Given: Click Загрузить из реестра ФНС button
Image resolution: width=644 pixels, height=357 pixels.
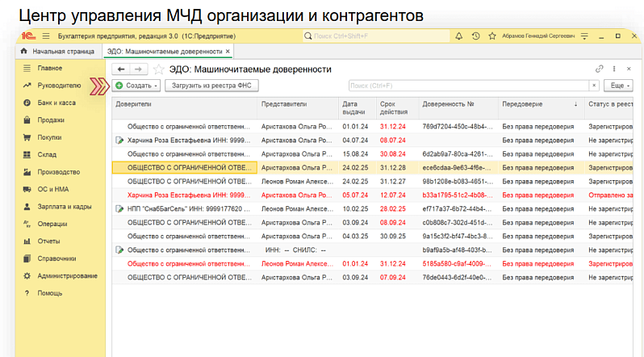Looking at the screenshot, I should (211, 86).
